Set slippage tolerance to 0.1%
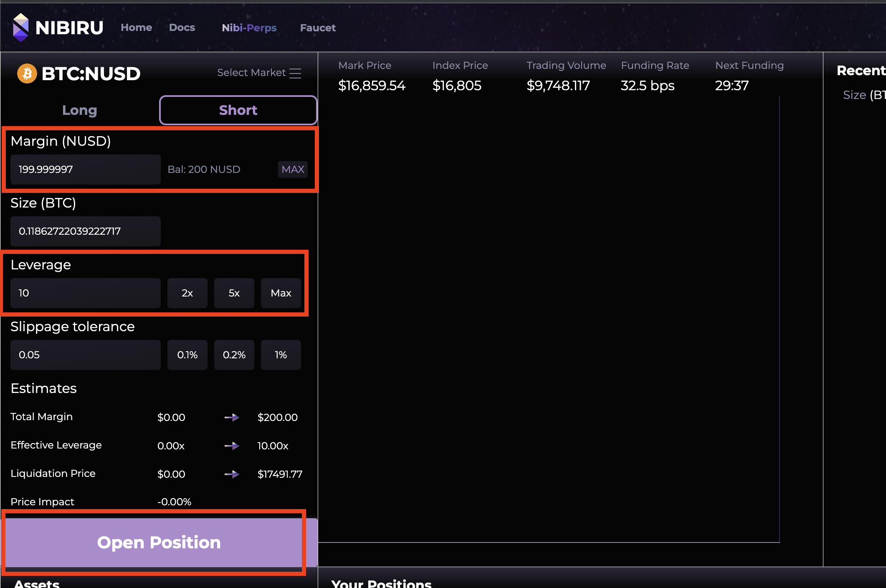Screen dimensions: 886x588 (x=187, y=355)
